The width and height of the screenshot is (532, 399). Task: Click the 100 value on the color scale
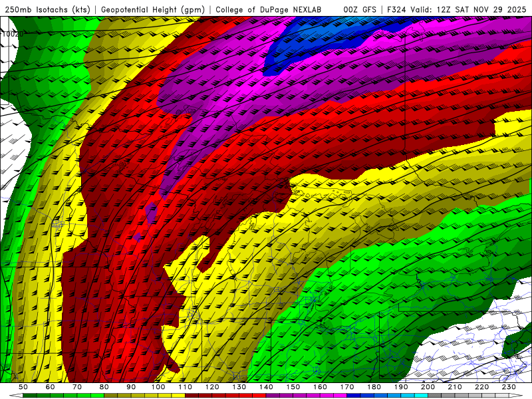coord(158,387)
